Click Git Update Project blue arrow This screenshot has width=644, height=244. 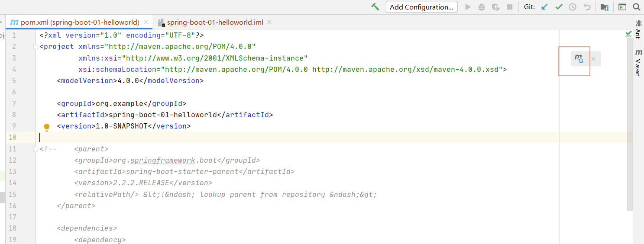pyautogui.click(x=545, y=7)
